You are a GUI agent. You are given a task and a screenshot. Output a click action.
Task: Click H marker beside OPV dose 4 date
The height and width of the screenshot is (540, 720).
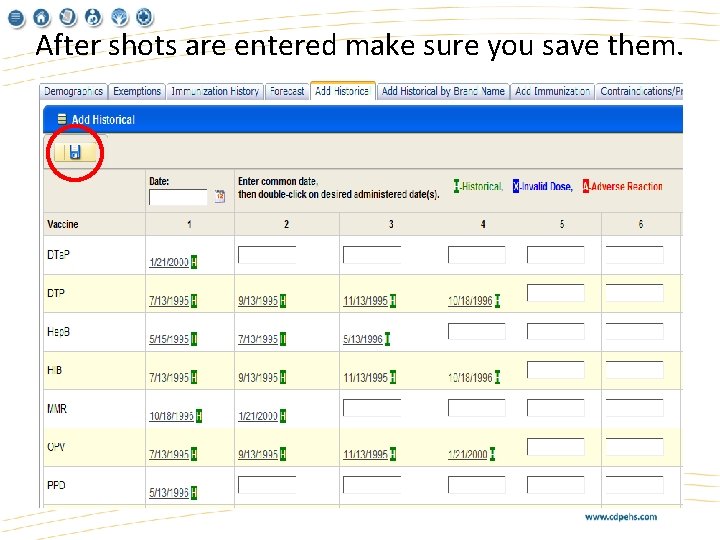(492, 454)
